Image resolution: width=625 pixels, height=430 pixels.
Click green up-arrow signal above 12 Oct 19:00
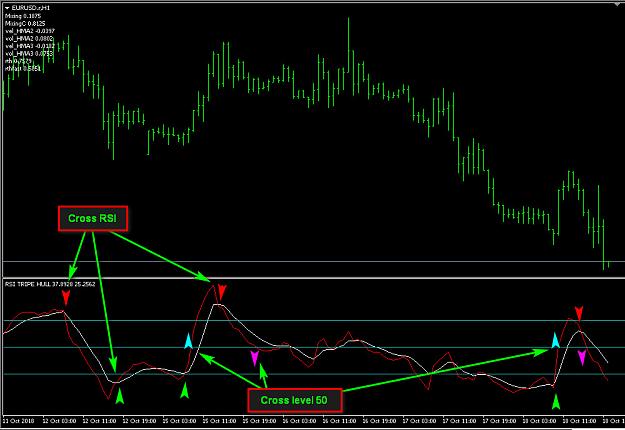pyautogui.click(x=120, y=396)
